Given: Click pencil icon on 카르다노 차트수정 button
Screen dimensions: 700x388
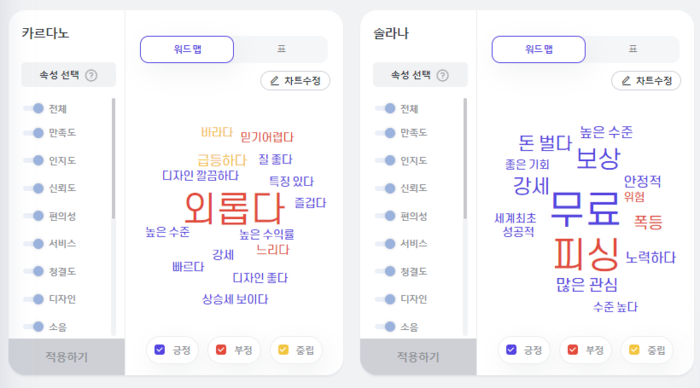Looking at the screenshot, I should pyautogui.click(x=275, y=81).
